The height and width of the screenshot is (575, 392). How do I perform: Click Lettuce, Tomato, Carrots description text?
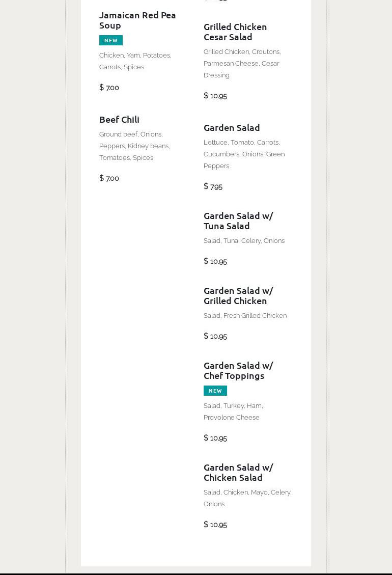point(244,154)
